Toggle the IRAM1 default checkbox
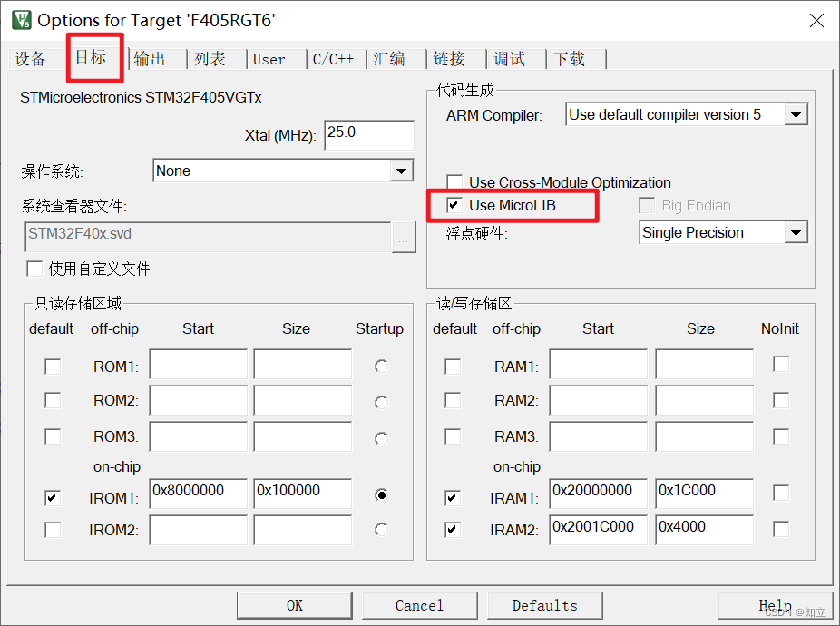840x626 pixels. (453, 498)
